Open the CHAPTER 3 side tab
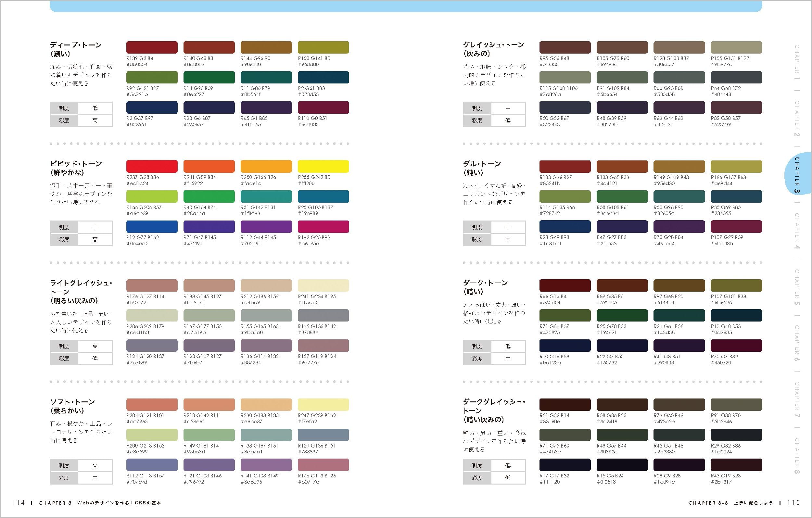812x518 pixels. tap(797, 174)
